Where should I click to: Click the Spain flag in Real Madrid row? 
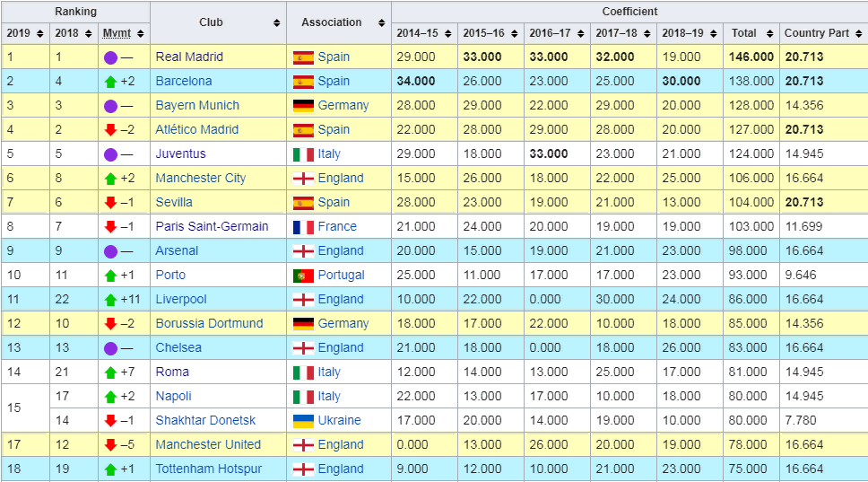(303, 57)
